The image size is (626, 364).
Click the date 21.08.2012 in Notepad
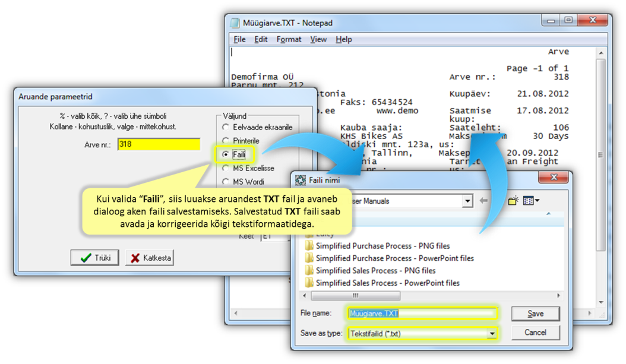(x=543, y=94)
